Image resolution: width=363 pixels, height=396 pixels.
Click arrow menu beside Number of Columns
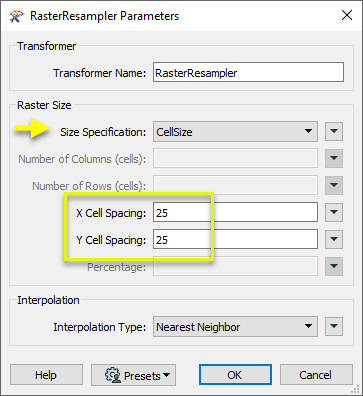coord(334,158)
